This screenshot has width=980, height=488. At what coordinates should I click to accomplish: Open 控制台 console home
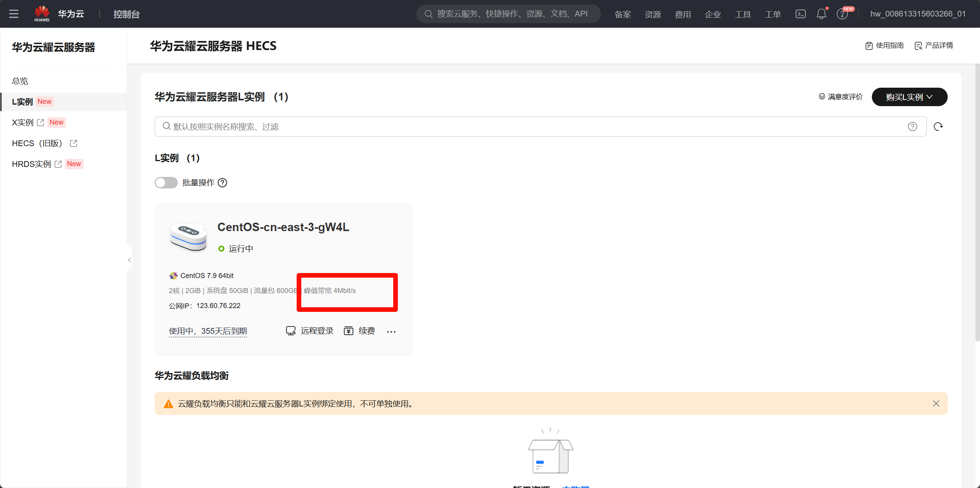point(127,14)
